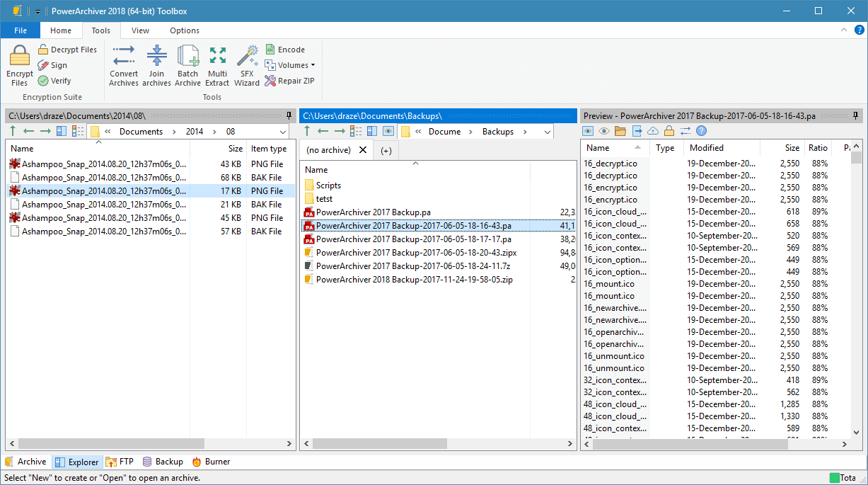This screenshot has height=485, width=868.
Task: Start the Batch Archive tool
Action: point(188,65)
